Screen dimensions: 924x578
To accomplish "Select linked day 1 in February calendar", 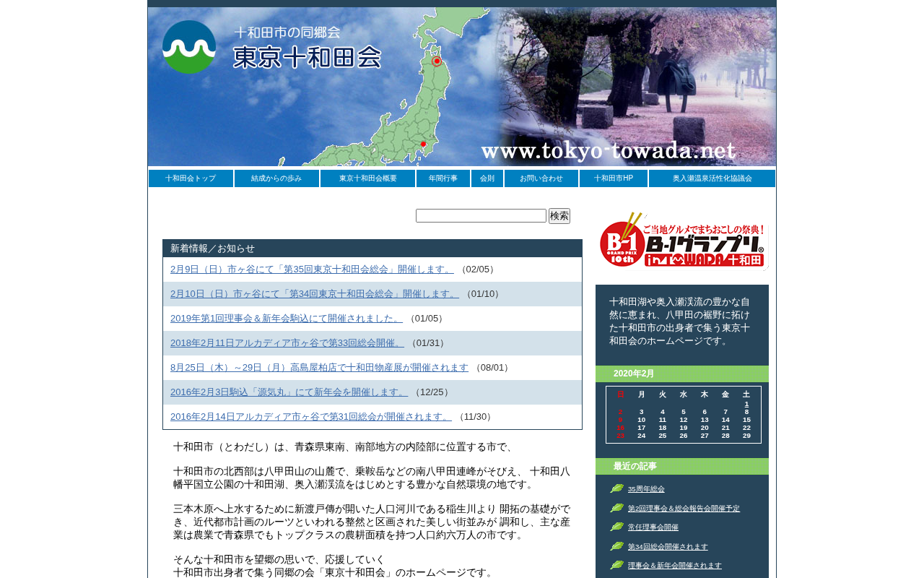I will coord(746,404).
